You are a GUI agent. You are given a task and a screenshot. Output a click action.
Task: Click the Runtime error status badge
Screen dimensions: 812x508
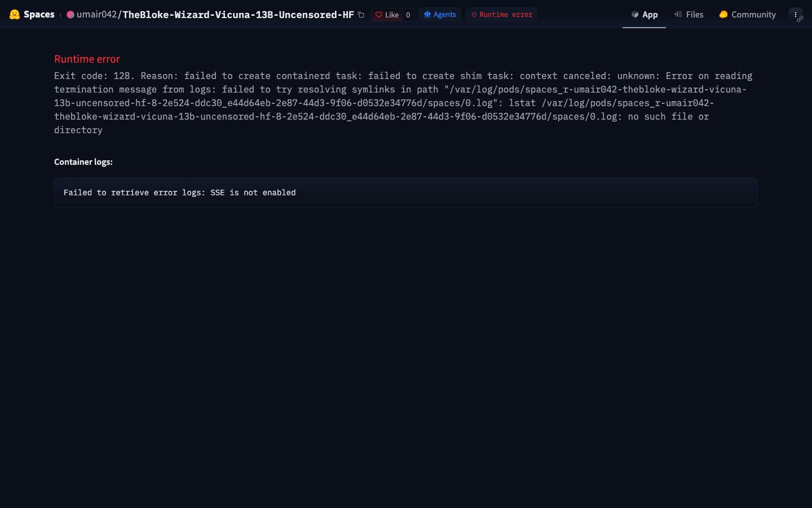[502, 15]
